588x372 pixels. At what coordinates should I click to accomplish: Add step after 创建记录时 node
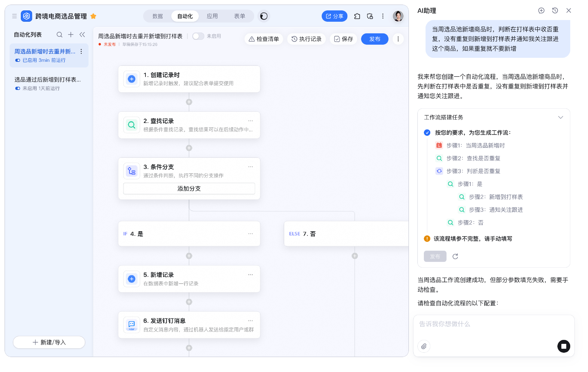point(189,102)
